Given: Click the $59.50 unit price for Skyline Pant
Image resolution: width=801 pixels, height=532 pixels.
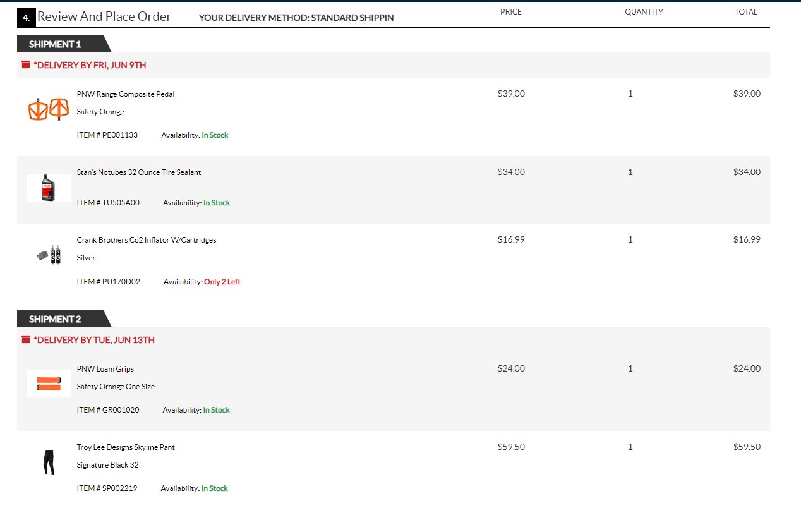Looking at the screenshot, I should (x=511, y=447).
